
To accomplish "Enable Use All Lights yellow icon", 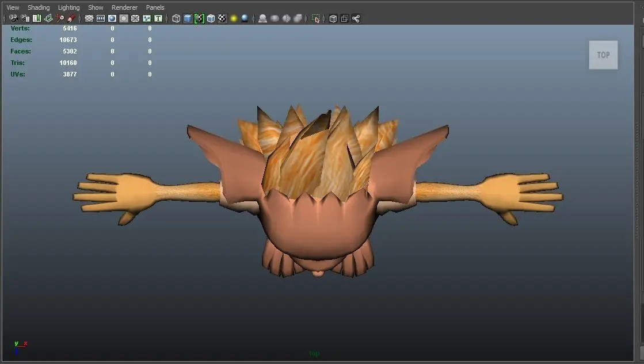I will pos(234,18).
